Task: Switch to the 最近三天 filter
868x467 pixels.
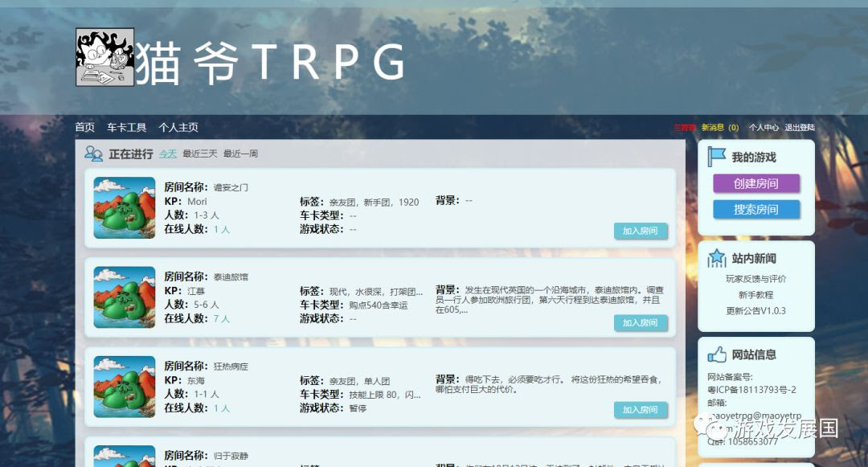Action: 200,154
